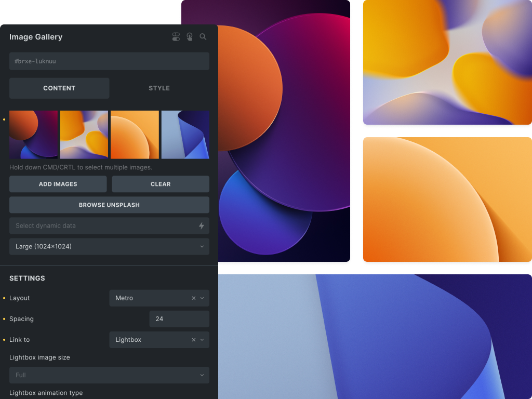Screen dimensions: 532x399
Task: Click the dynamic data lightning bolt icon
Action: pos(203,225)
